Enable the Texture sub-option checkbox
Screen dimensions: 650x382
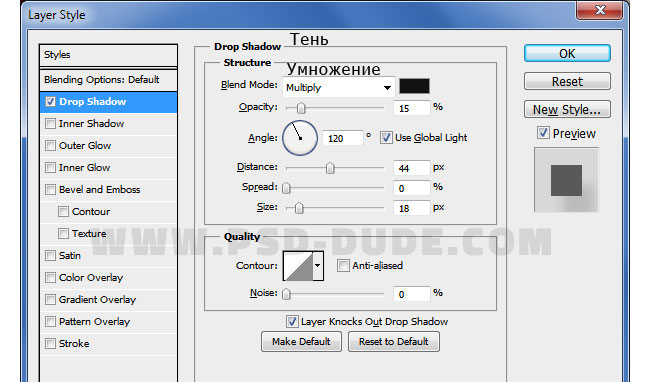click(x=63, y=234)
